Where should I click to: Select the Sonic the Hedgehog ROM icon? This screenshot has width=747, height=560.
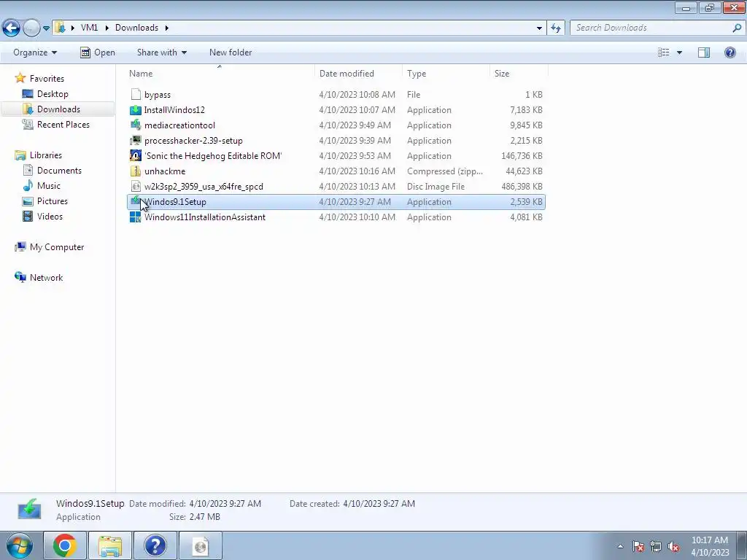(136, 156)
